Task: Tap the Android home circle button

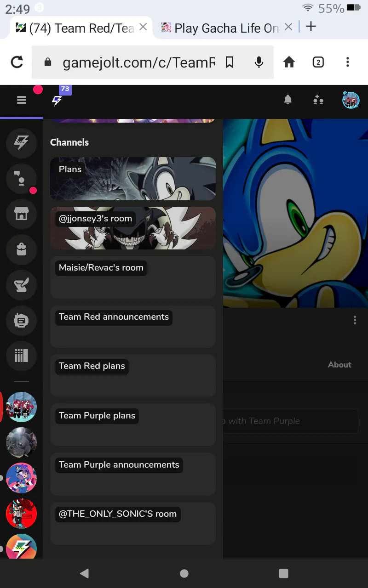Action: [184, 573]
